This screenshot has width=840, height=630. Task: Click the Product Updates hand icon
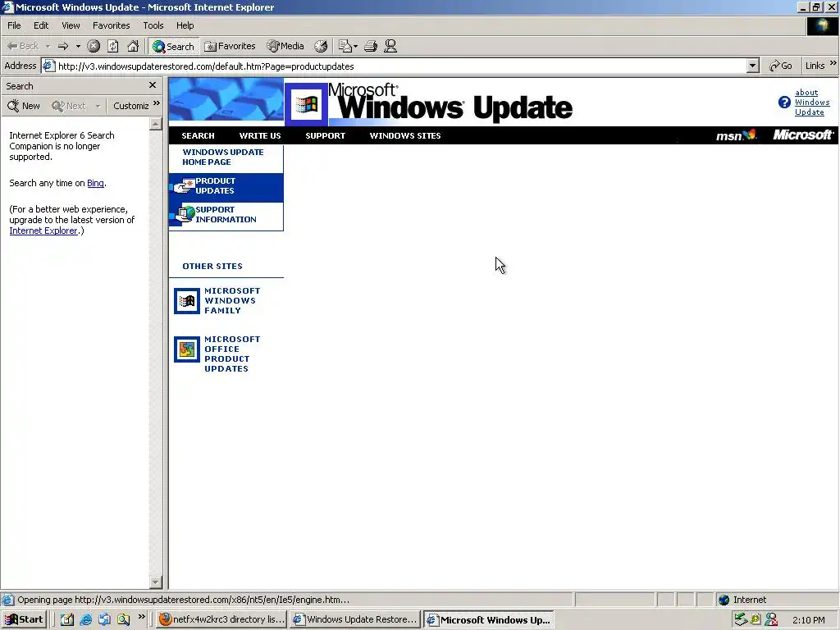pyautogui.click(x=185, y=186)
